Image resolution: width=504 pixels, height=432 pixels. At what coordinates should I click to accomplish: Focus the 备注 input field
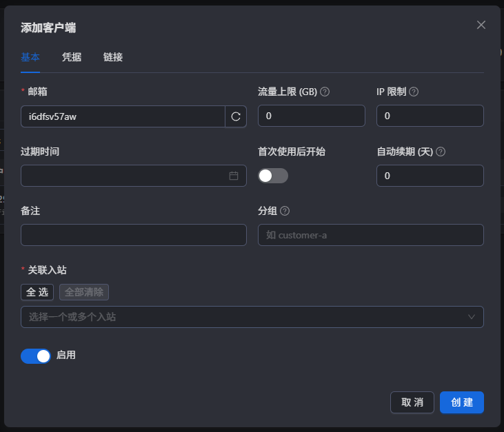coord(133,235)
